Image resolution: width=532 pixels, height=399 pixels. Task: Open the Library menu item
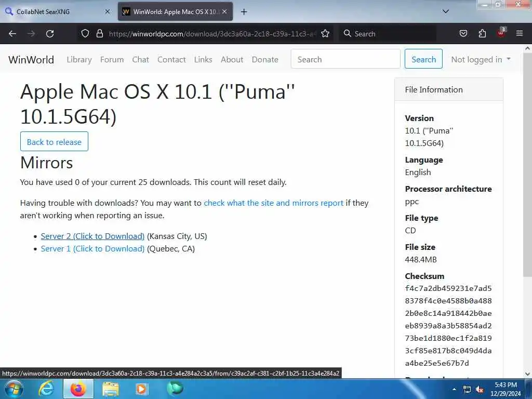coord(79,60)
